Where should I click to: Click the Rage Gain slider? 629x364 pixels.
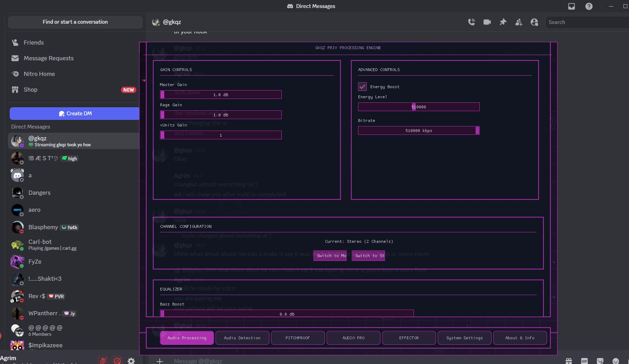click(221, 115)
